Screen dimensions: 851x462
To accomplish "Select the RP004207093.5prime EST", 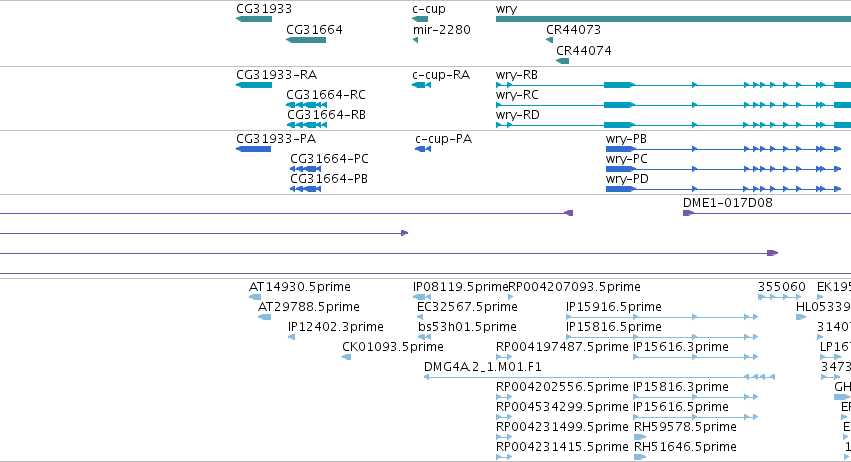I will click(x=510, y=297).
